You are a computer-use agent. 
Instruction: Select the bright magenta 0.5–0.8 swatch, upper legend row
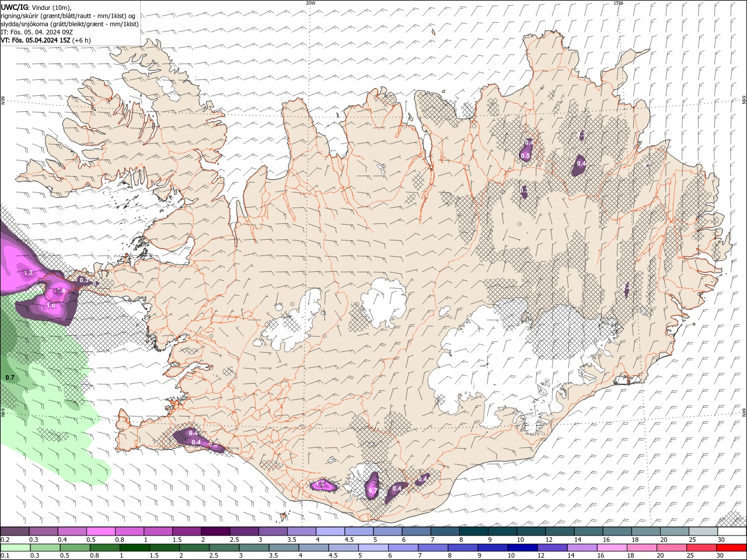(100, 531)
